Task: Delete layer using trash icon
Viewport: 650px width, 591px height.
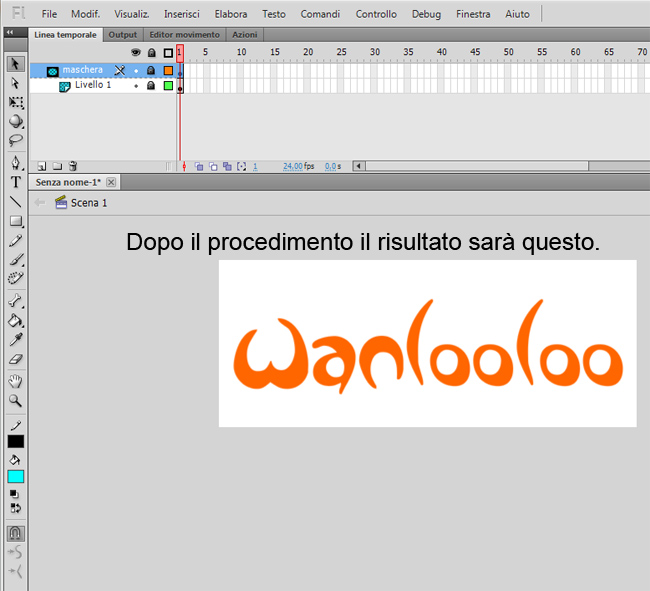Action: [x=73, y=166]
